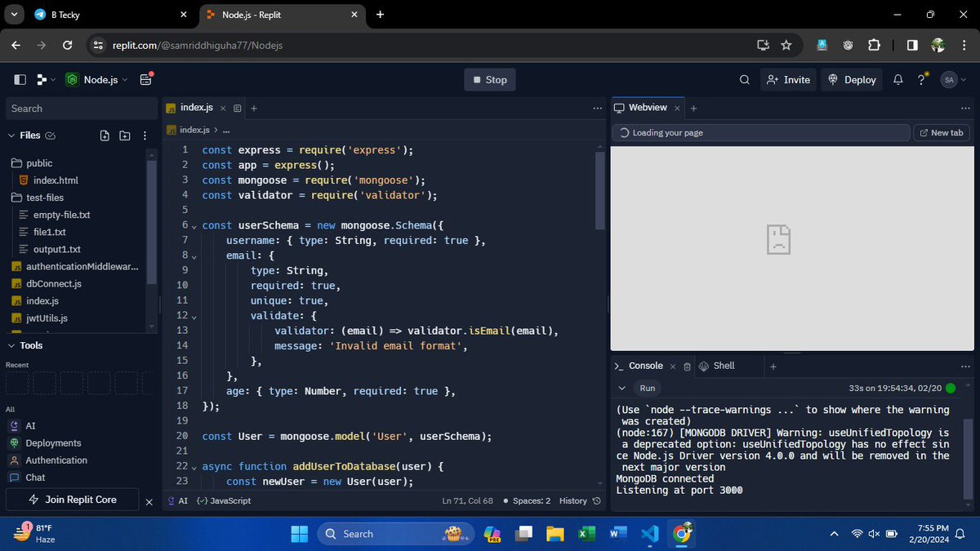Fold addUserToDatabase at line 22
The image size is (980, 551).
coord(194,467)
